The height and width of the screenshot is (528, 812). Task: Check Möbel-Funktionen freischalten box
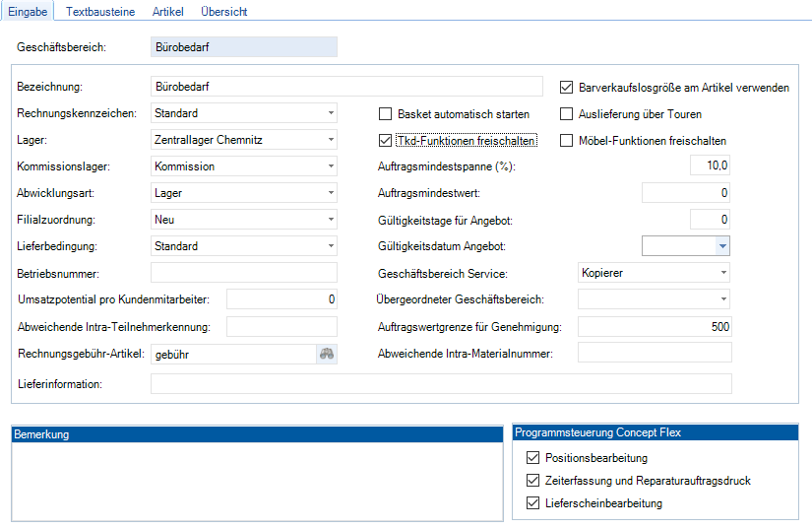(x=566, y=141)
